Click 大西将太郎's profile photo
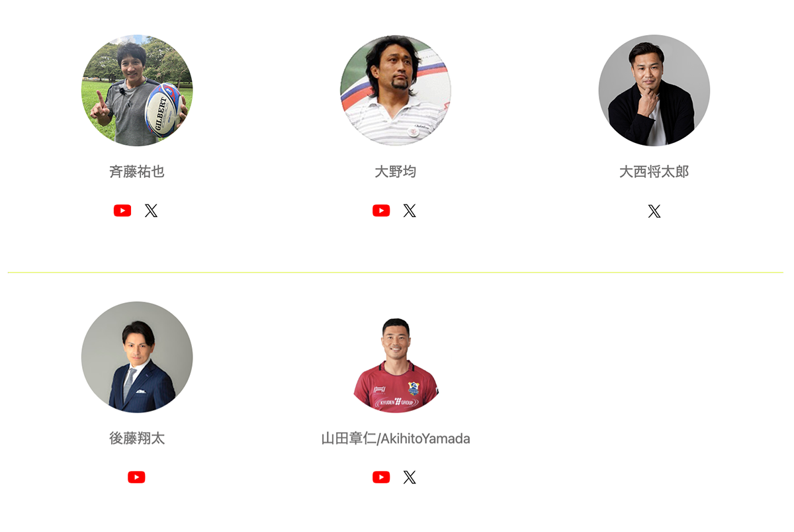 pos(654,90)
